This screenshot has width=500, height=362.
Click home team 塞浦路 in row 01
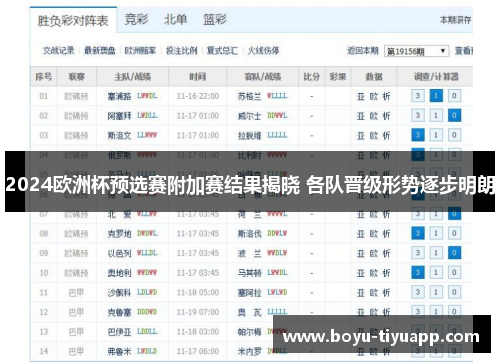pyautogui.click(x=119, y=96)
